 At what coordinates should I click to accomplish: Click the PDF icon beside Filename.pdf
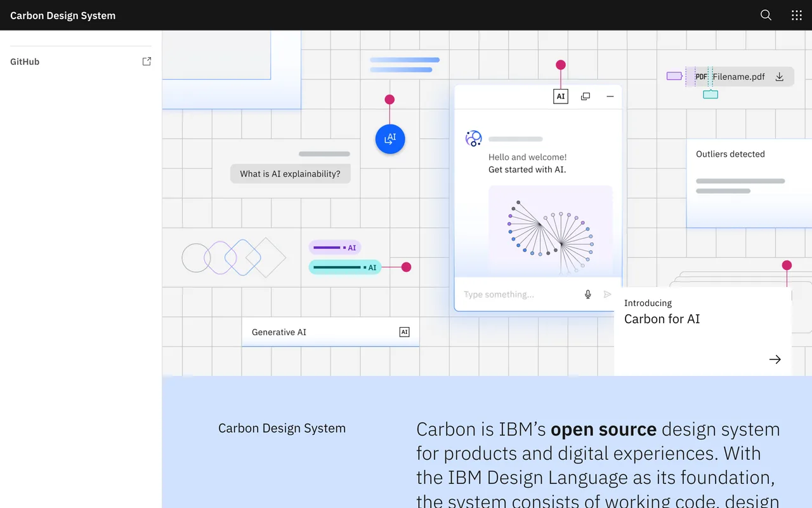coord(701,77)
